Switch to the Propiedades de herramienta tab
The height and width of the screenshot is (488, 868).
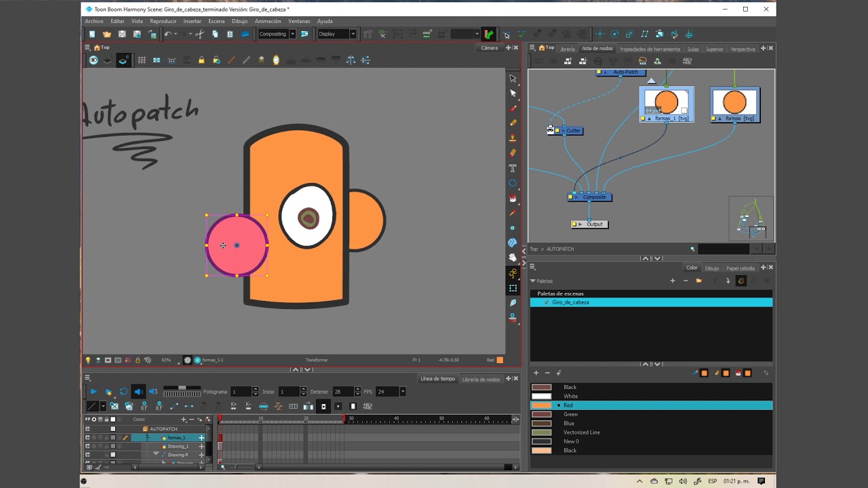tap(650, 49)
